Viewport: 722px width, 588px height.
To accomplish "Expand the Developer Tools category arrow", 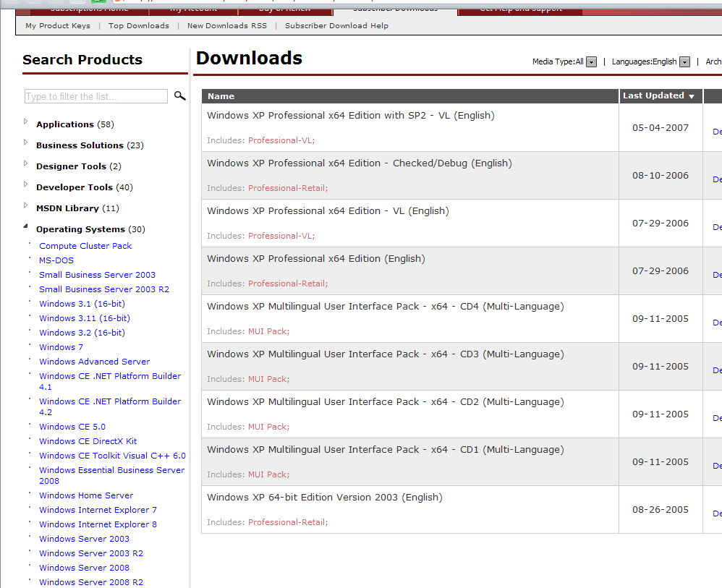I will [x=26, y=184].
